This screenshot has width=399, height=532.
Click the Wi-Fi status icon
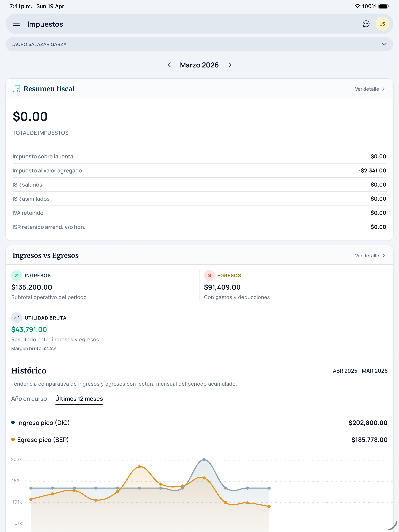click(x=357, y=6)
